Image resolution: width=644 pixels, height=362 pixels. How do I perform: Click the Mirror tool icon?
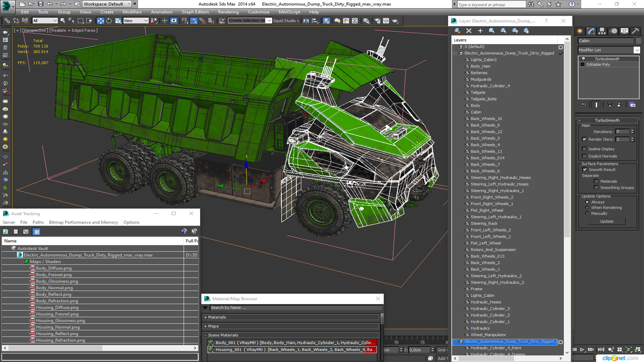click(306, 21)
